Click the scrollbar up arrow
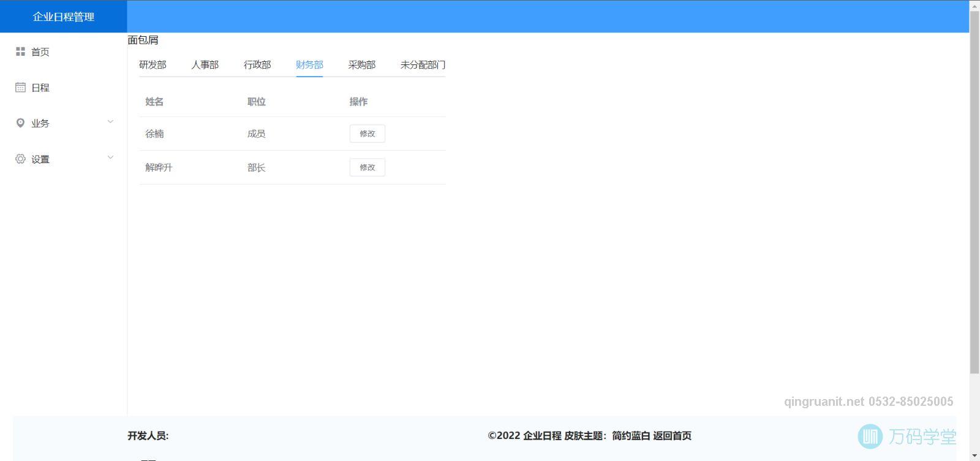The image size is (980, 461). (974, 5)
